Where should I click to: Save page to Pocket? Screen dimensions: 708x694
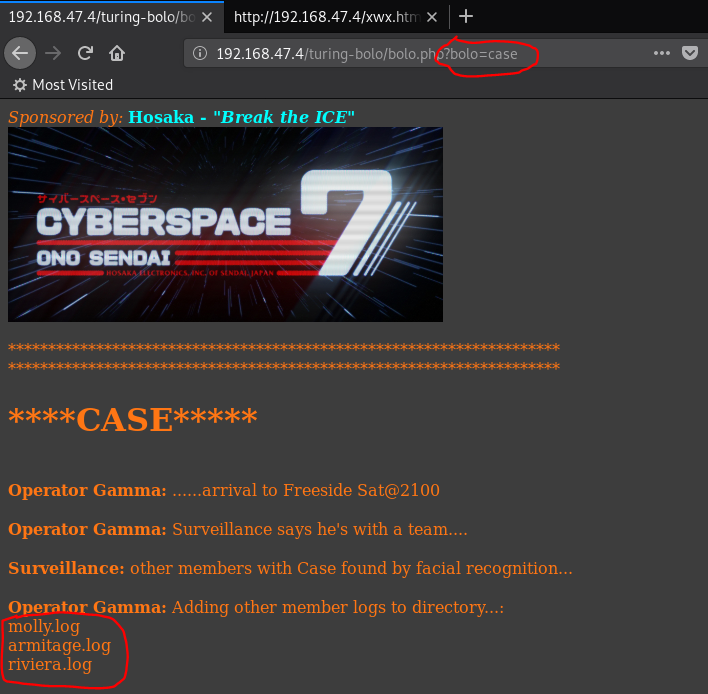click(689, 53)
